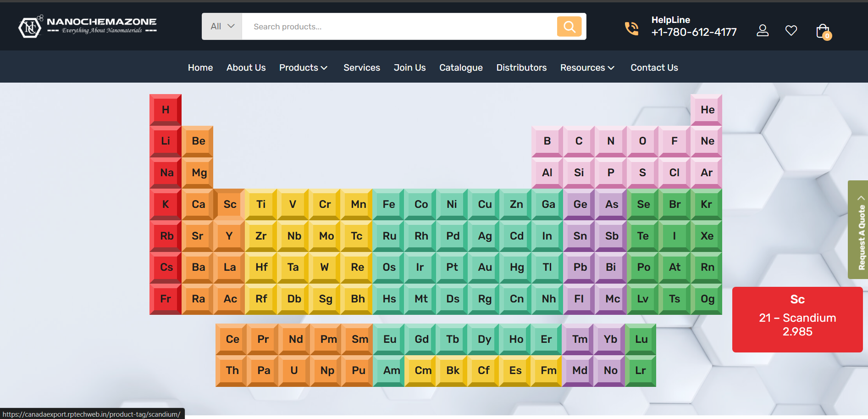Select the Beryllium (Be) tile
The height and width of the screenshot is (419, 868).
coord(198,141)
